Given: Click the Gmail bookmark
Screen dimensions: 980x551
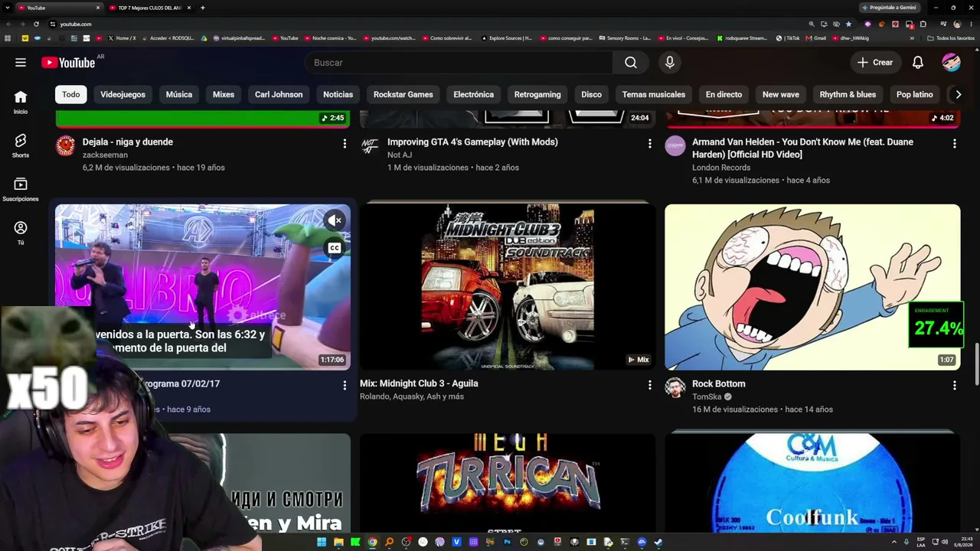Looking at the screenshot, I should [816, 37].
